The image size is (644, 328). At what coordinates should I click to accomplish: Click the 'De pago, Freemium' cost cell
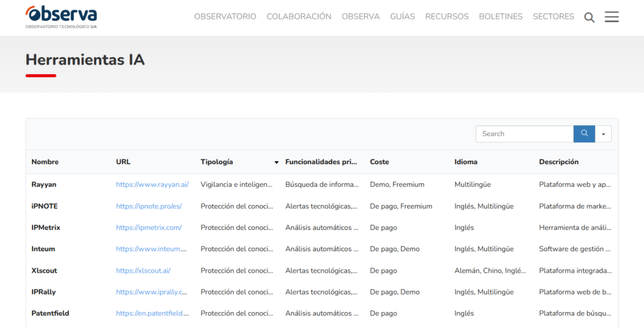[x=401, y=206]
